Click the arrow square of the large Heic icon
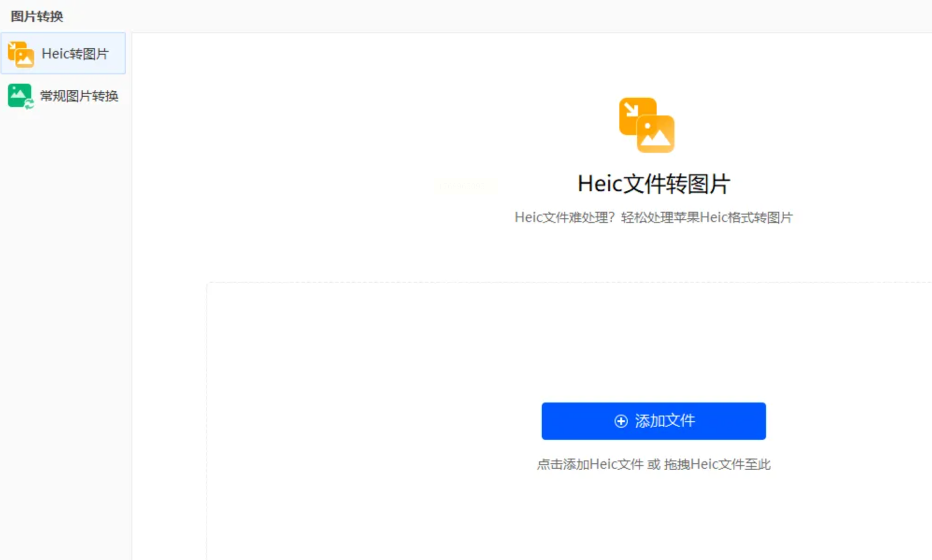This screenshot has width=932, height=560. pyautogui.click(x=631, y=110)
